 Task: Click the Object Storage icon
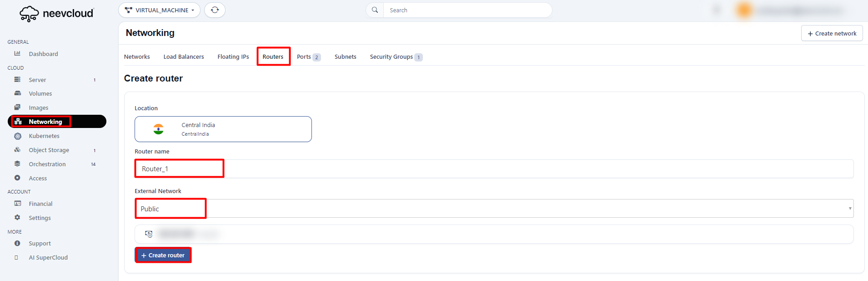tap(17, 150)
